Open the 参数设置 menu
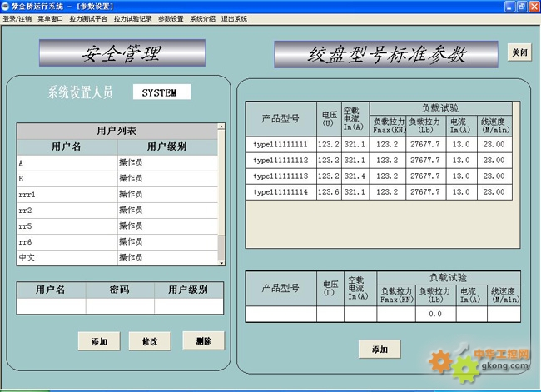Viewport: 541px width, 392px height. pos(171,18)
